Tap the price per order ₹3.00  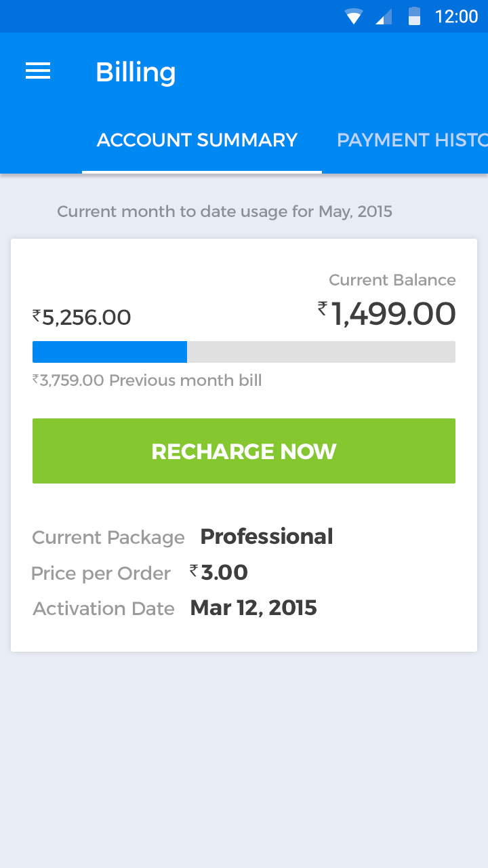pos(219,572)
